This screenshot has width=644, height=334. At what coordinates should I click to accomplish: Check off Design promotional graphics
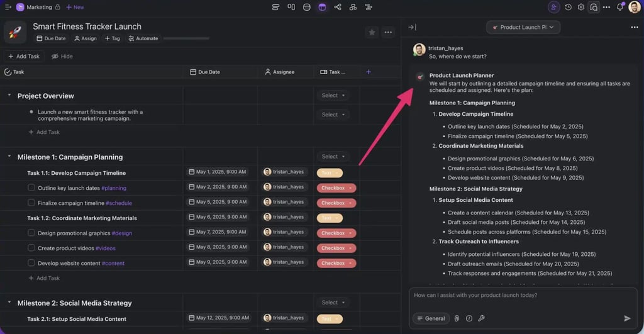[31, 233]
